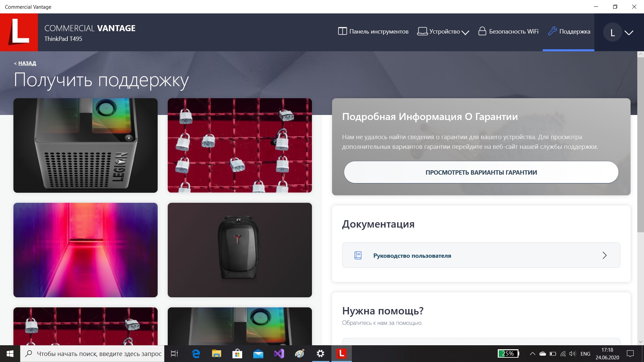Click the volume speaker tray icon
The height and width of the screenshot is (362, 644).
(x=573, y=354)
